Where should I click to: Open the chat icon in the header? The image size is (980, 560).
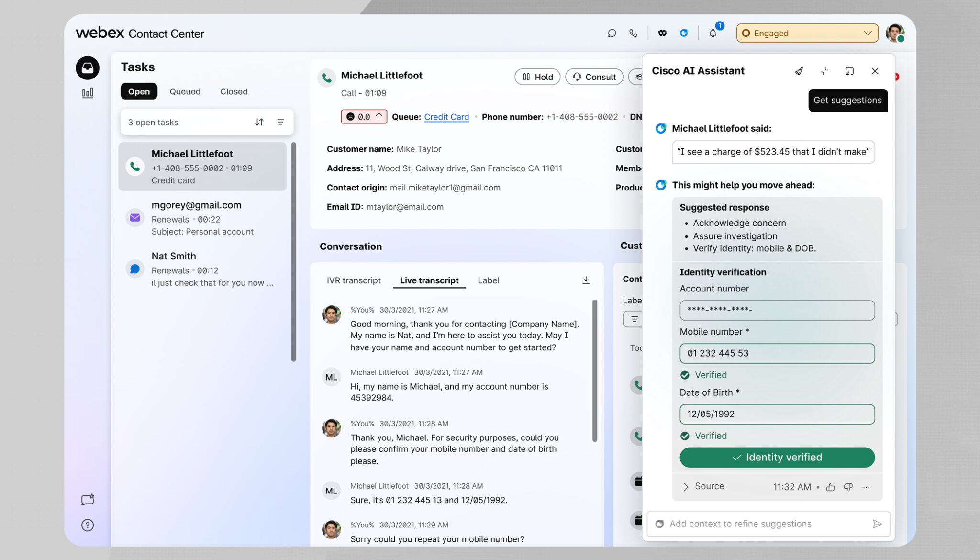(x=612, y=33)
